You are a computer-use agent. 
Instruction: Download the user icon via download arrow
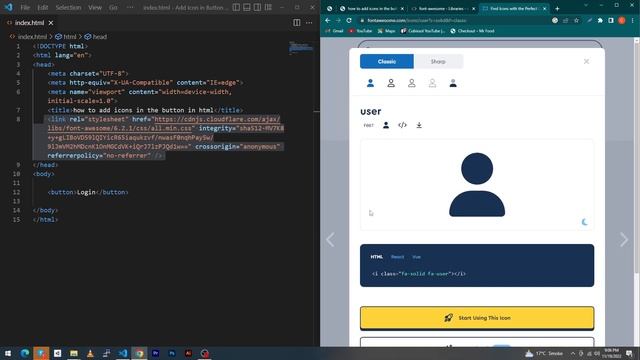click(x=419, y=125)
